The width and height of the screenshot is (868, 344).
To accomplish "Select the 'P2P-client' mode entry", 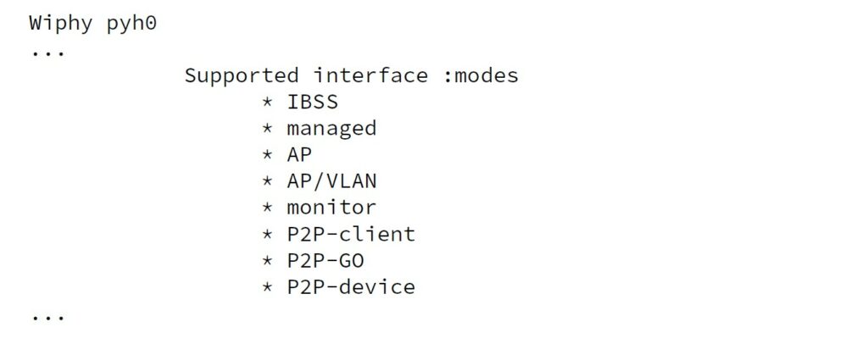I will pyautogui.click(x=351, y=234).
